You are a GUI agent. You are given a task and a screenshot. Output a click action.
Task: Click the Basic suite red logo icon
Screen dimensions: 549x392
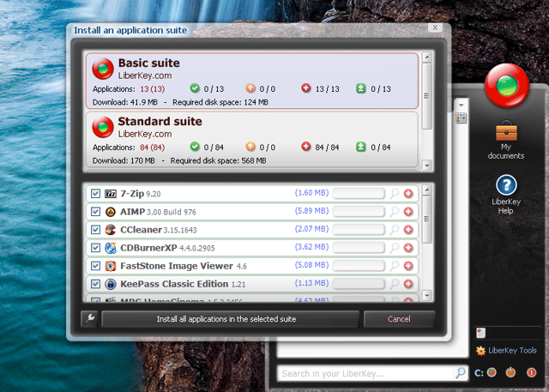103,69
